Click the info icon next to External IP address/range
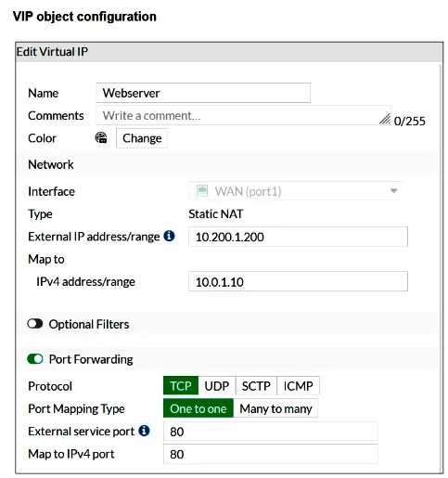The width and height of the screenshot is (448, 478). click(169, 236)
